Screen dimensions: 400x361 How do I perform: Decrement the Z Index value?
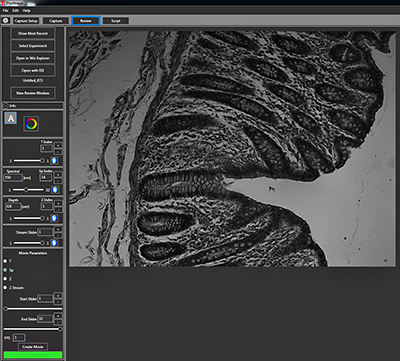58,209
